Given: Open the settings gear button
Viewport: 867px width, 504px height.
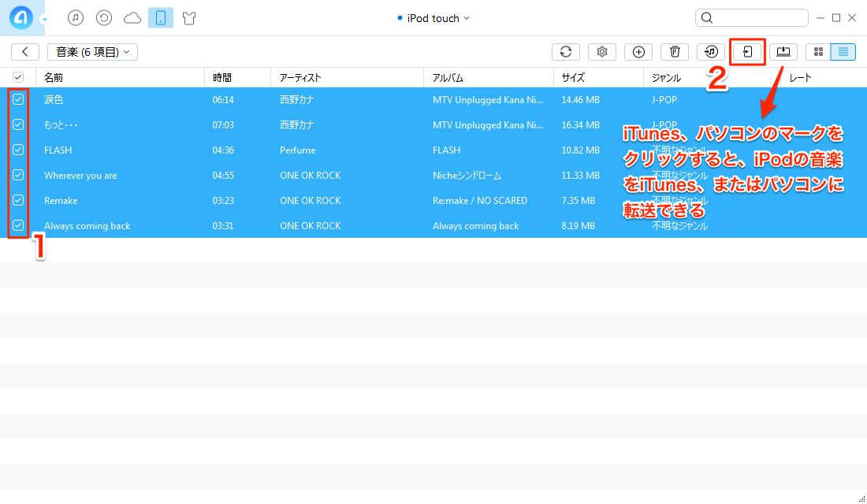Looking at the screenshot, I should click(602, 52).
